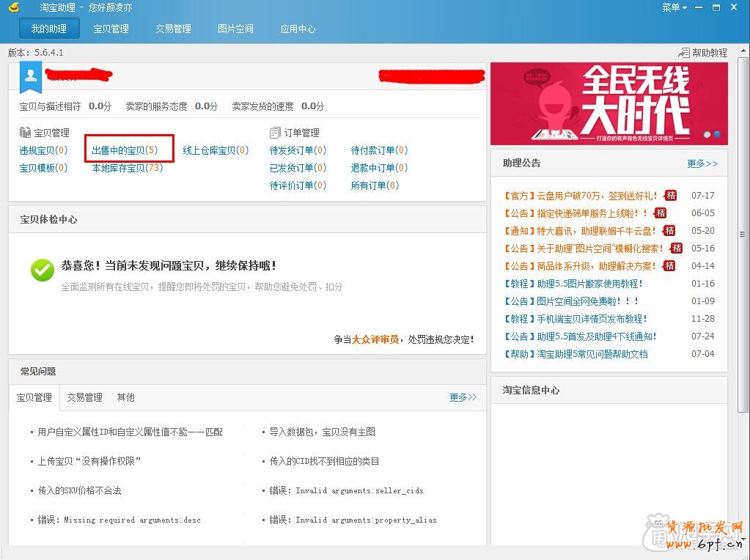Open 本地库存宝贝(73) link
Viewport: 750px width, 560px height.
coord(128,168)
